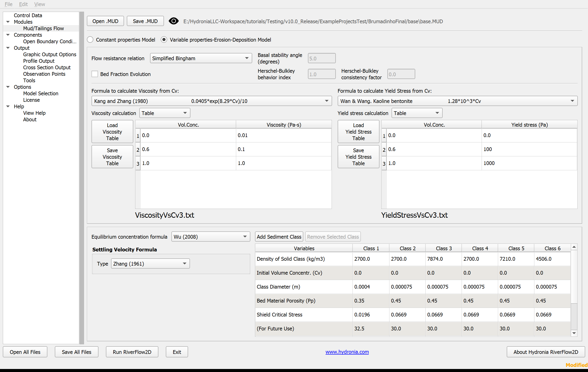Open Settling Velocity Type dropdown
This screenshot has width=588, height=372.
tap(150, 263)
